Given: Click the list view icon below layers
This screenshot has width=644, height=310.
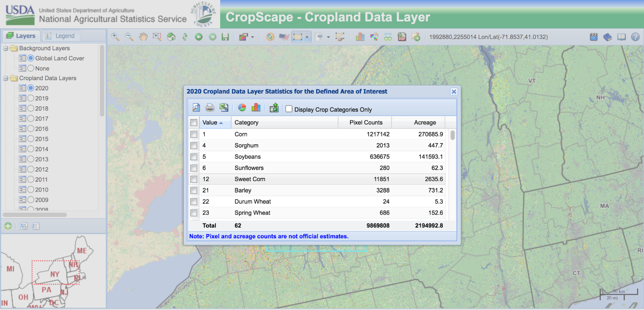Looking at the screenshot, I should [36, 226].
